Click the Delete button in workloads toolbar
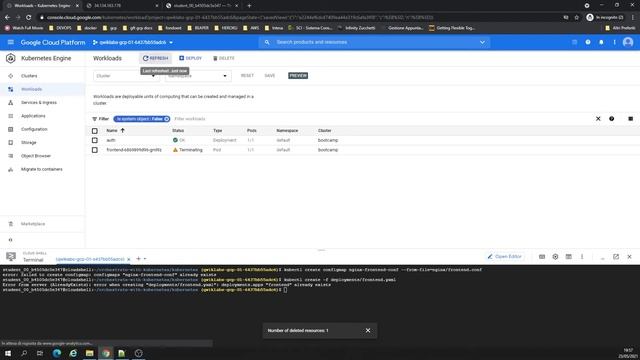The width and height of the screenshot is (640, 360). [224, 58]
